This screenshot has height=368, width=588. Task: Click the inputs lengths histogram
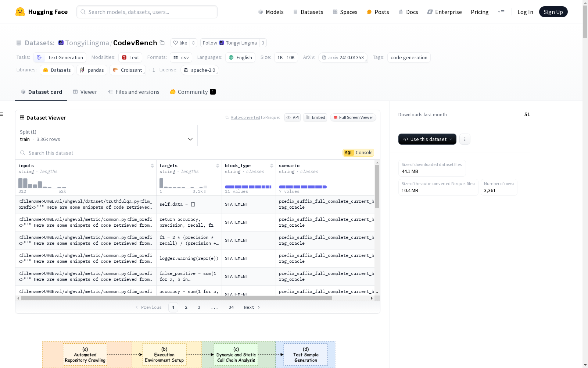tap(42, 183)
